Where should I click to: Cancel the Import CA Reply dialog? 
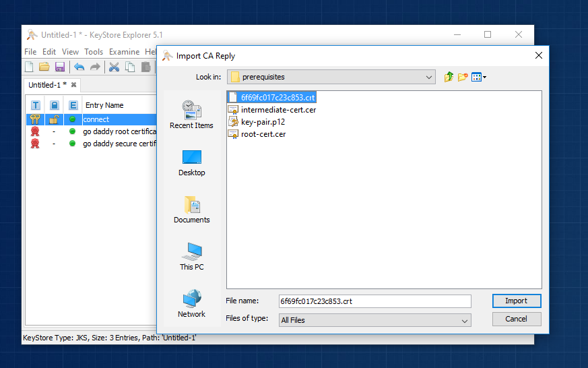tap(516, 319)
